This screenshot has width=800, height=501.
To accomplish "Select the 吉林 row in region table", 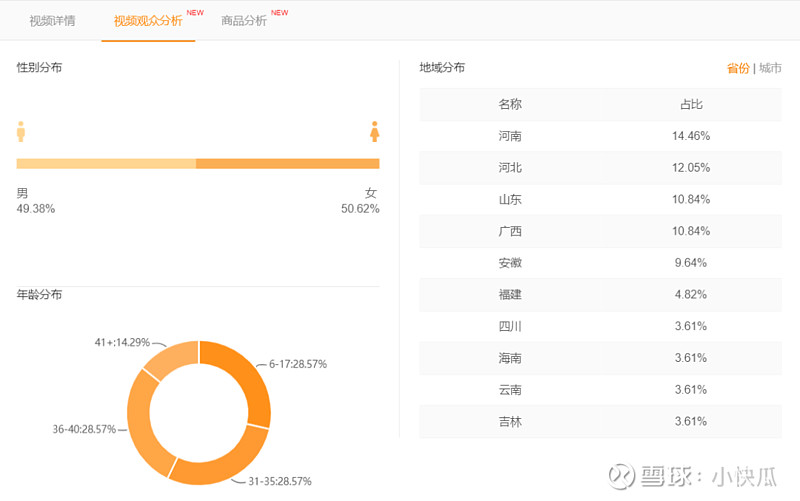I will [600, 422].
